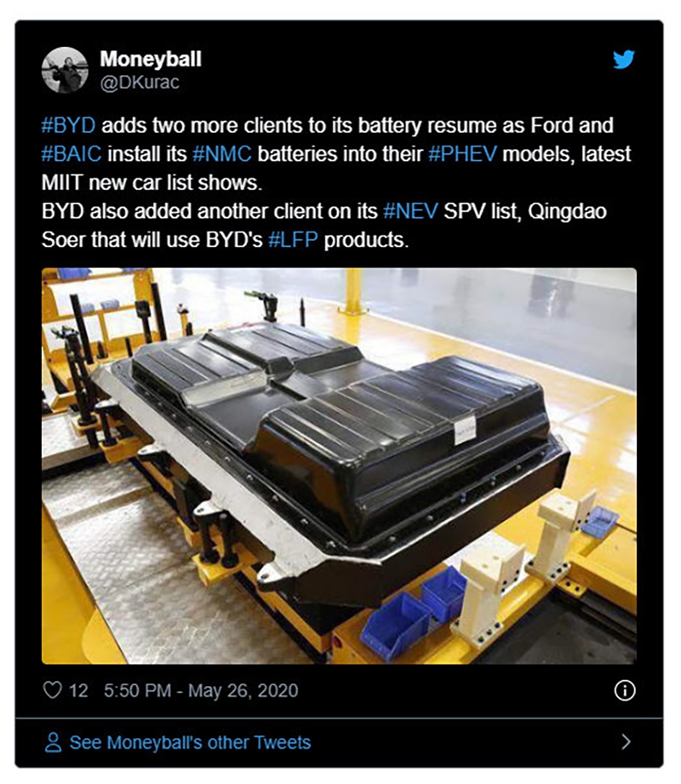Open the battery pack photo

339,466
